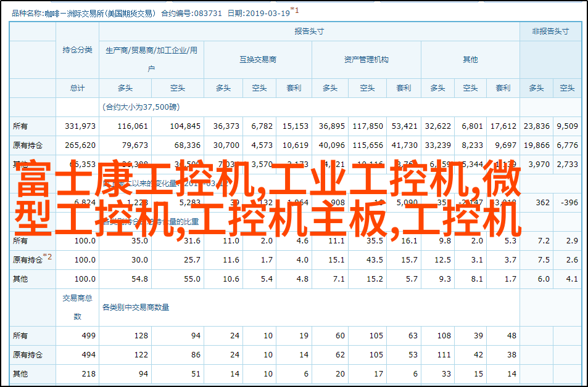The image size is (588, 387).
Task: Select the value 30,700
Action: (x=226, y=145)
